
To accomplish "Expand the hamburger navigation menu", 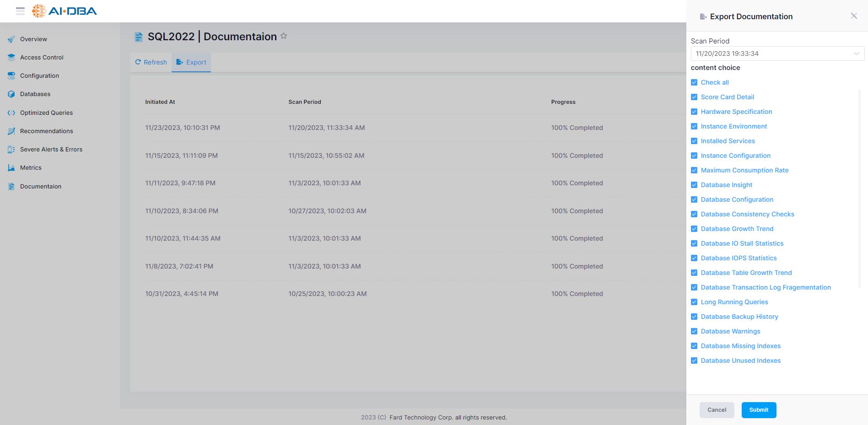I will coord(20,11).
